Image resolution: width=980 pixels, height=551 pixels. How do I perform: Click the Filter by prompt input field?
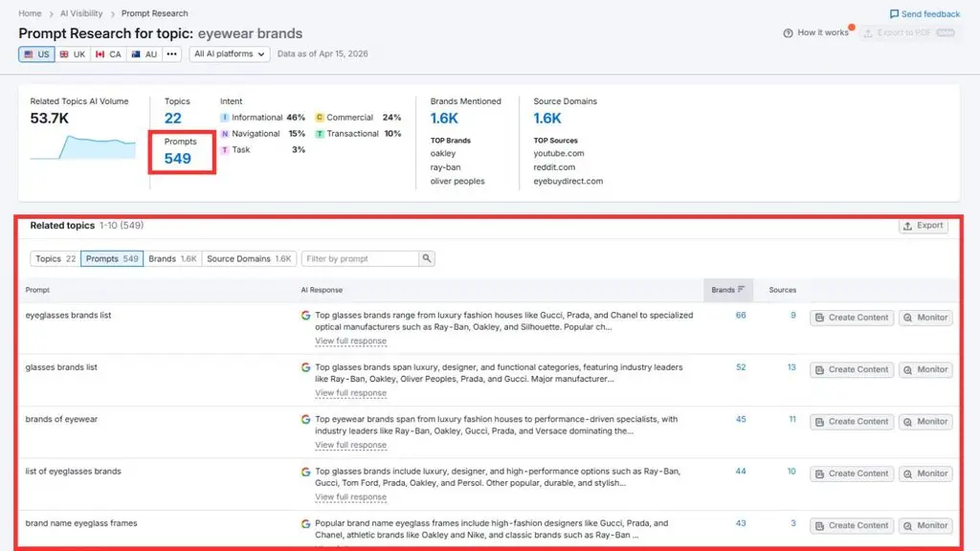(360, 258)
